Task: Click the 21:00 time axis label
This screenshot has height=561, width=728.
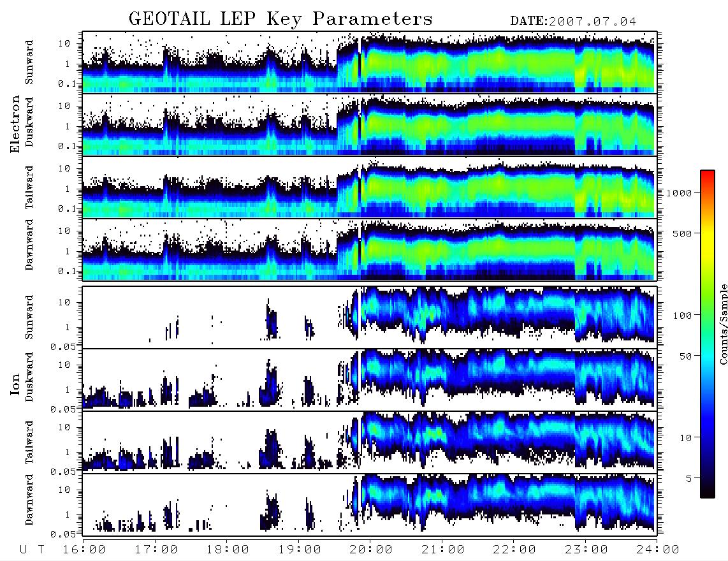Action: pos(443,550)
